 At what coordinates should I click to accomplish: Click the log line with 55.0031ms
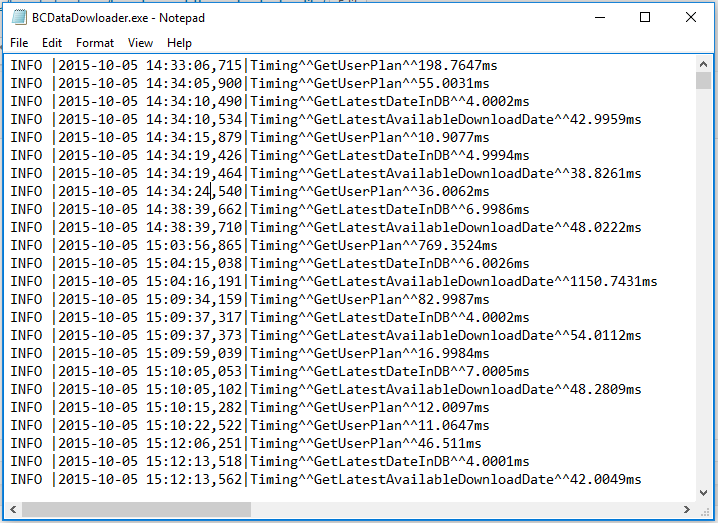[250, 83]
